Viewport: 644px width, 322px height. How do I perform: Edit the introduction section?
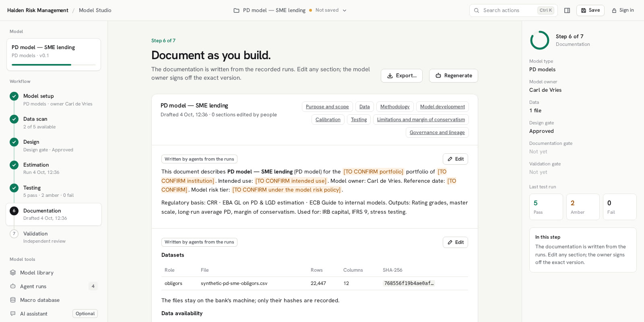[455, 159]
